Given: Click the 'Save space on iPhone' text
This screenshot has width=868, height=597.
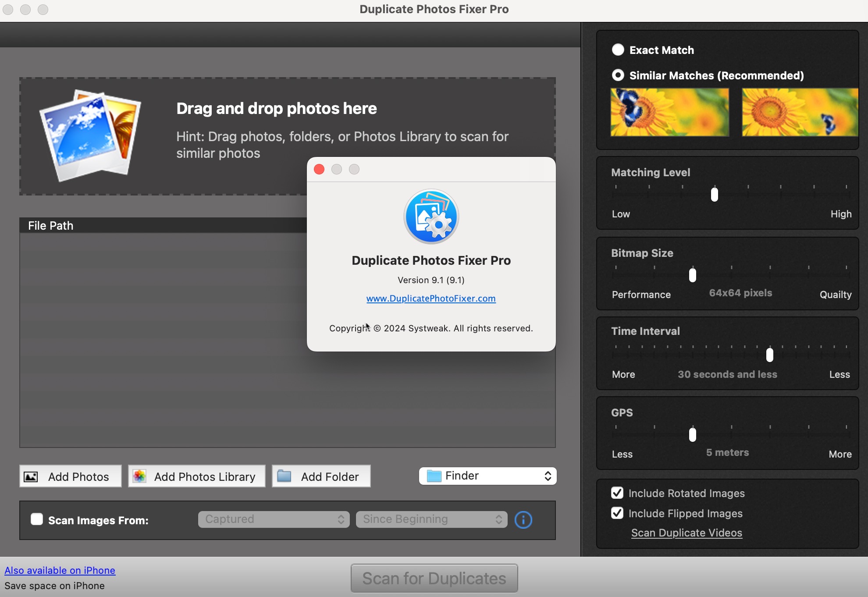Looking at the screenshot, I should coord(54,586).
